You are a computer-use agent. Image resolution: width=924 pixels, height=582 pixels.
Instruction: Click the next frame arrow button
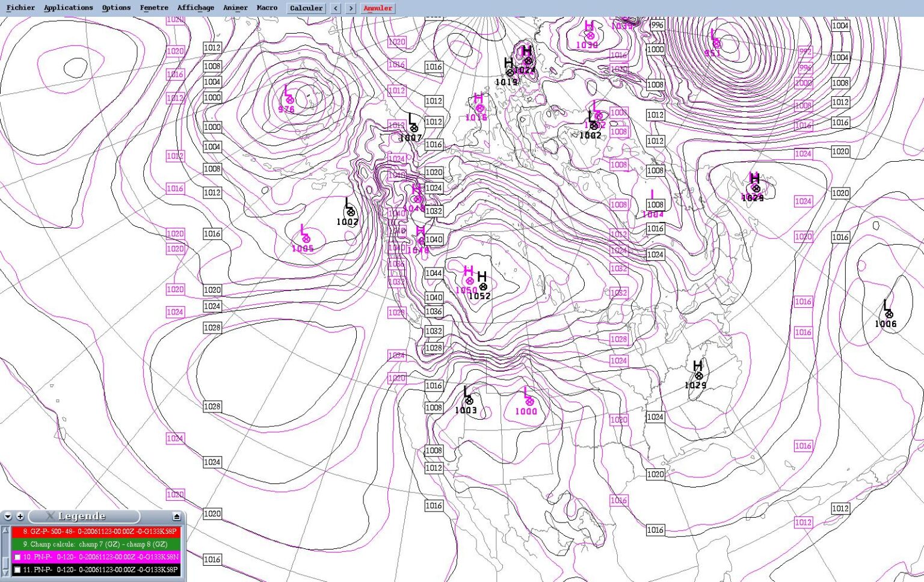click(351, 8)
